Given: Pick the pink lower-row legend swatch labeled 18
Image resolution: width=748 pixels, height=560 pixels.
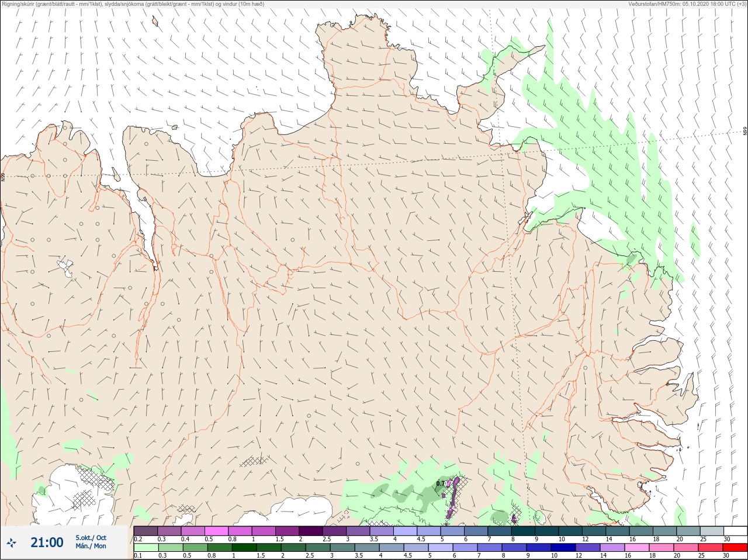Looking at the screenshot, I should 662,548.
